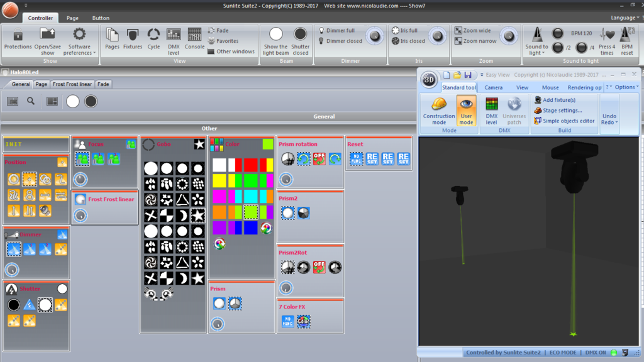Switch to the Controller ribbon tab
Viewport: 644px width, 362px height.
pos(40,18)
